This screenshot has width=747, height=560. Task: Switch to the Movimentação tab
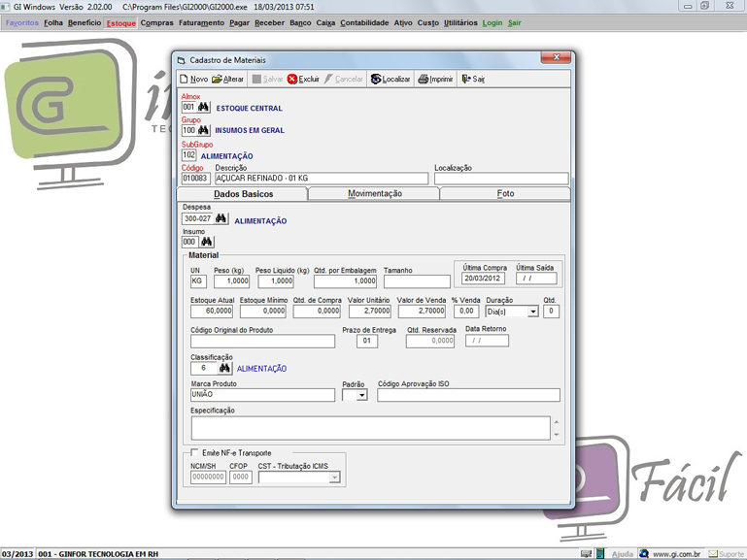point(374,194)
